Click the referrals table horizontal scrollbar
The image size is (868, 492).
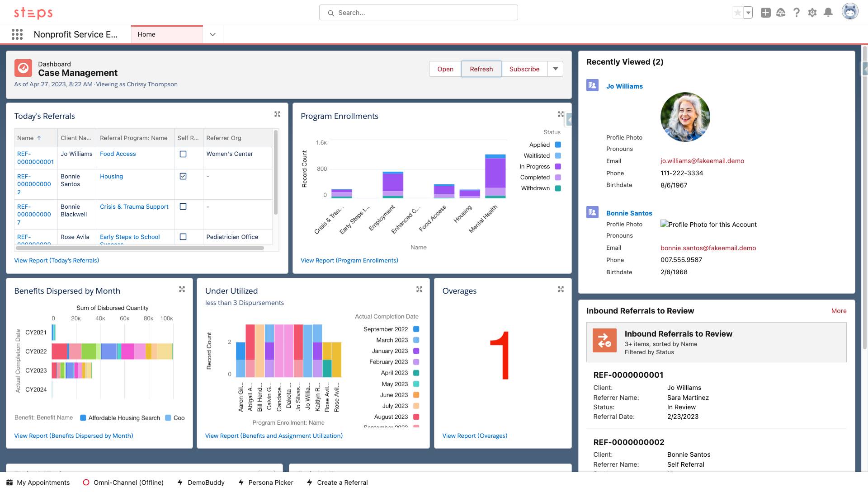[141, 248]
